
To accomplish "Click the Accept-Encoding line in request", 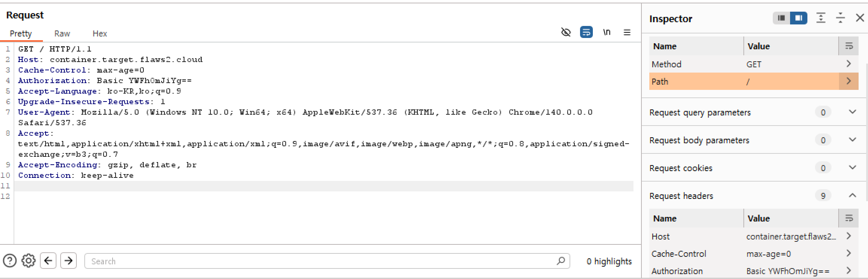I will (x=107, y=165).
